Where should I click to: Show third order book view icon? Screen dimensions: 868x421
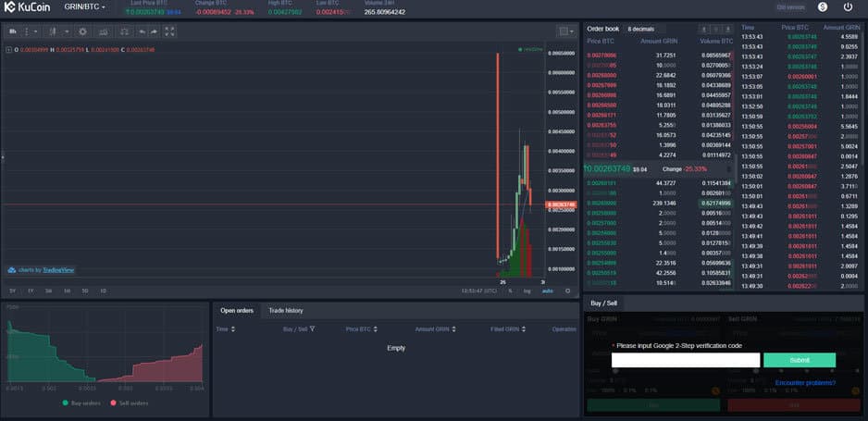[x=728, y=29]
